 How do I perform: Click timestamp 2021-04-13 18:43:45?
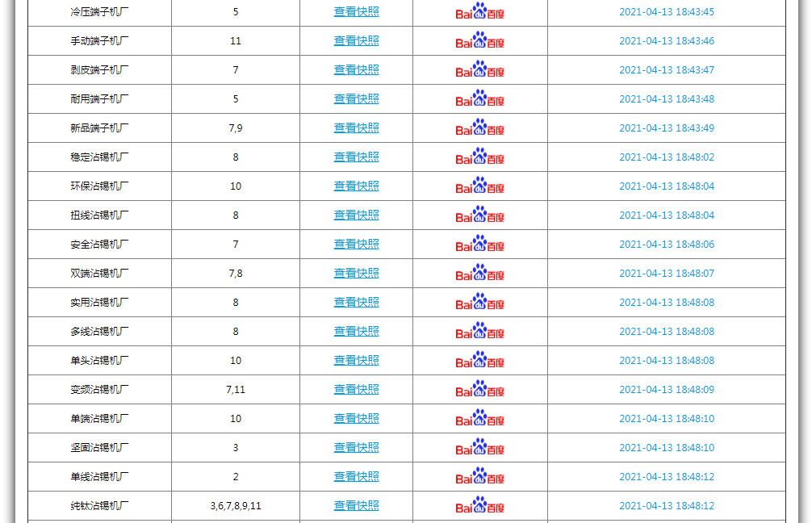pyautogui.click(x=667, y=11)
